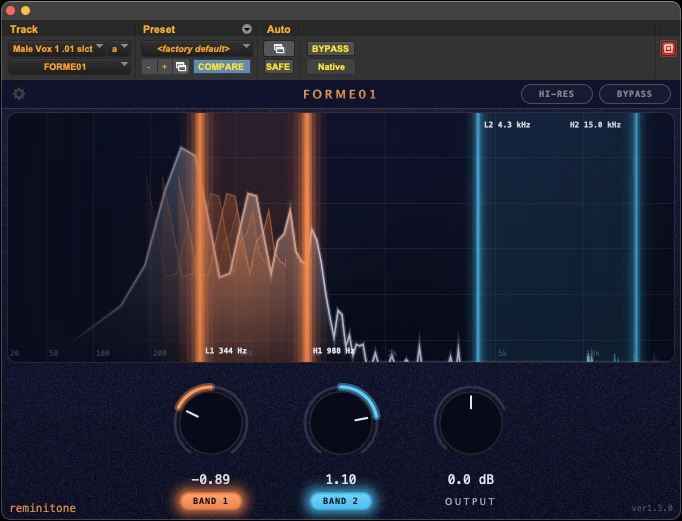Click the L2 4.3 kHz blue band marker
682x521 pixels.
click(478, 237)
